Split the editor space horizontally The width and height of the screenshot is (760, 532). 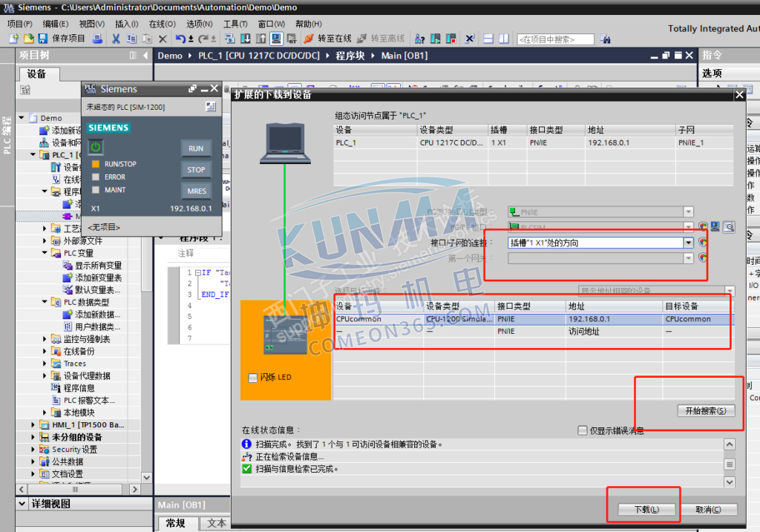488,39
